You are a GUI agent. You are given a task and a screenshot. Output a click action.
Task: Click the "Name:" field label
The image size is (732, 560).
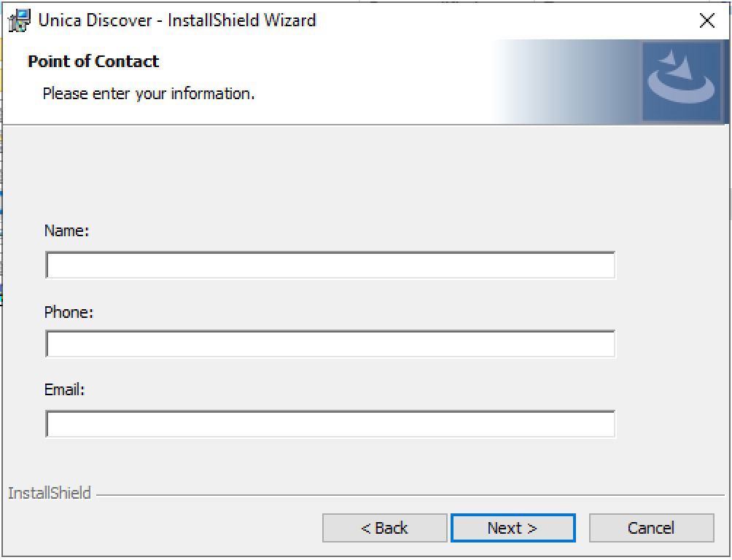(66, 230)
